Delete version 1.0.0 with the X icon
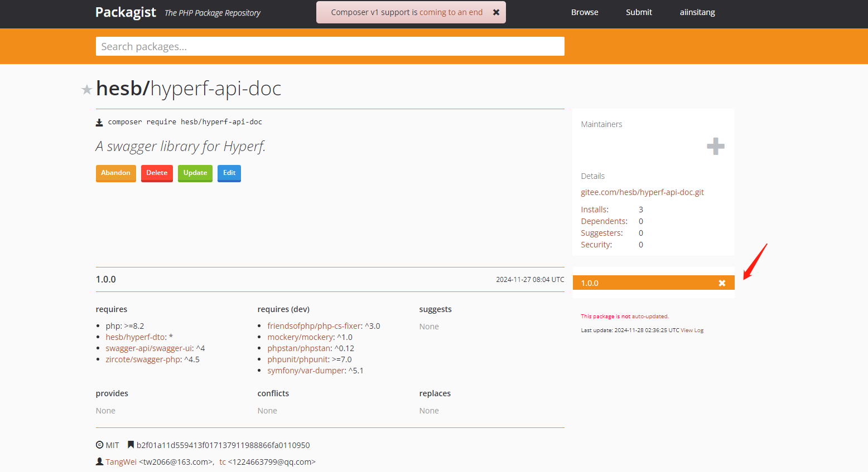 pyautogui.click(x=722, y=283)
